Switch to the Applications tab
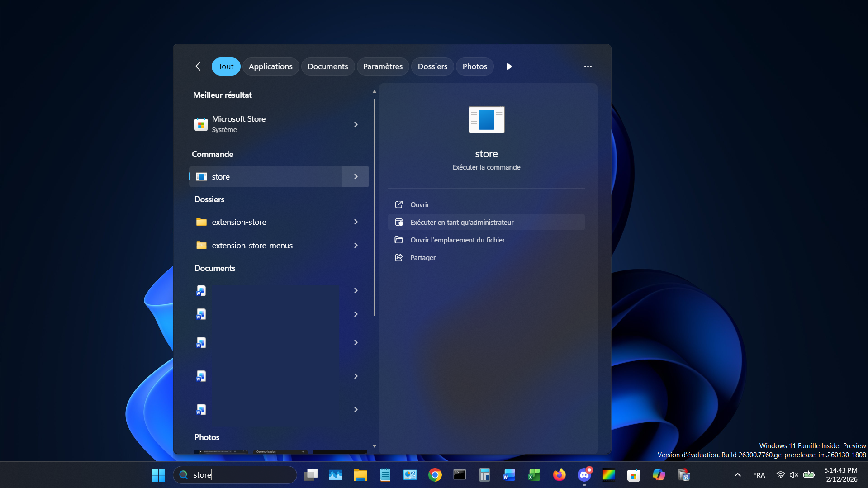The height and width of the screenshot is (488, 868). (270, 66)
